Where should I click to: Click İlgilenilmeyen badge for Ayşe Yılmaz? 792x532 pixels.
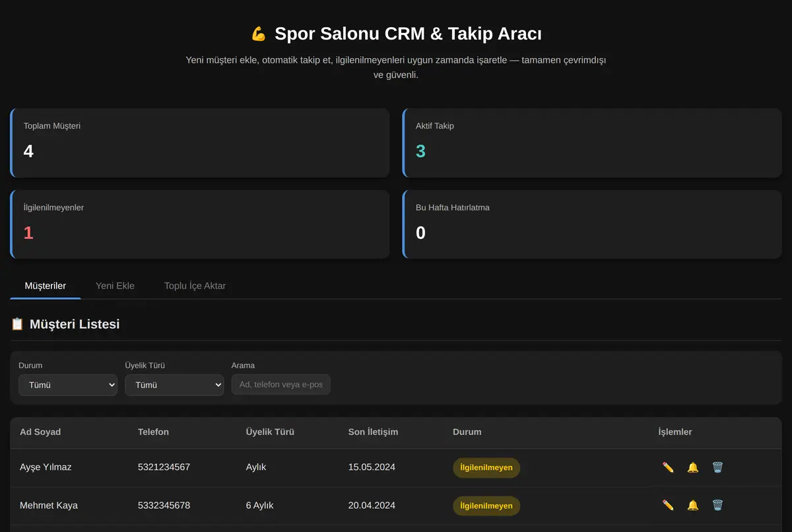point(486,467)
